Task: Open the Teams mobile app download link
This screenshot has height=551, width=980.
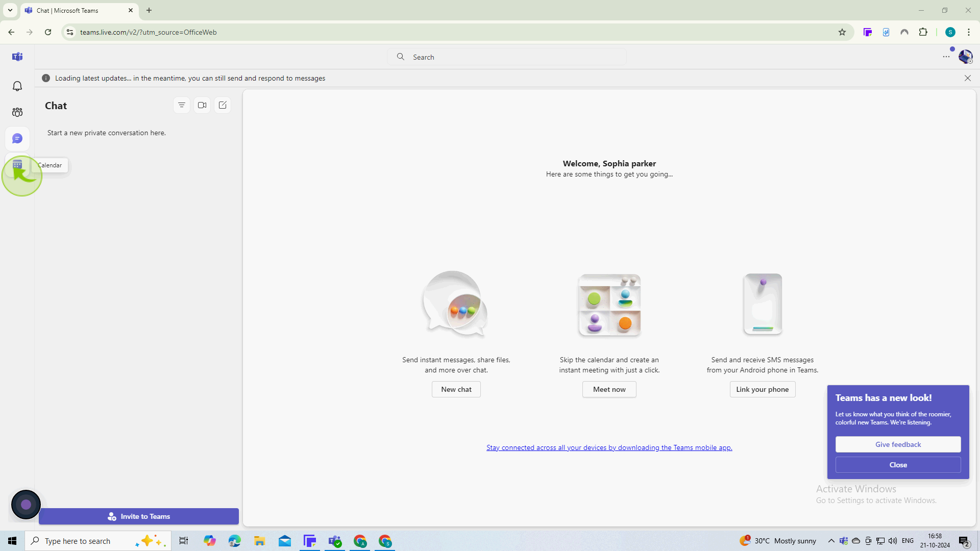Action: click(x=609, y=447)
